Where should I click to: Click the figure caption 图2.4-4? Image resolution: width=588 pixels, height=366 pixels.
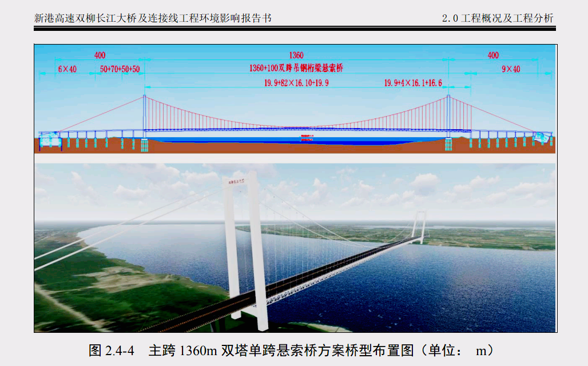pos(291,350)
